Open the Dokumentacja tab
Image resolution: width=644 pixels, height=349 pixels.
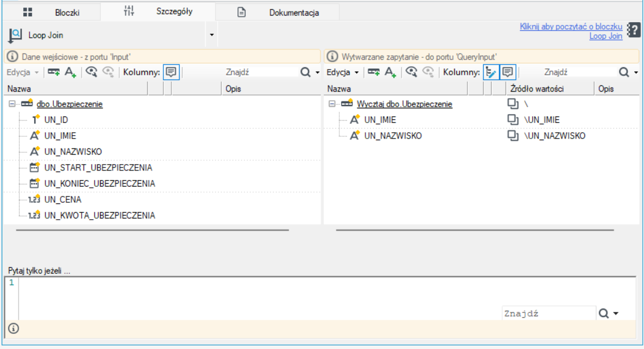(277, 12)
